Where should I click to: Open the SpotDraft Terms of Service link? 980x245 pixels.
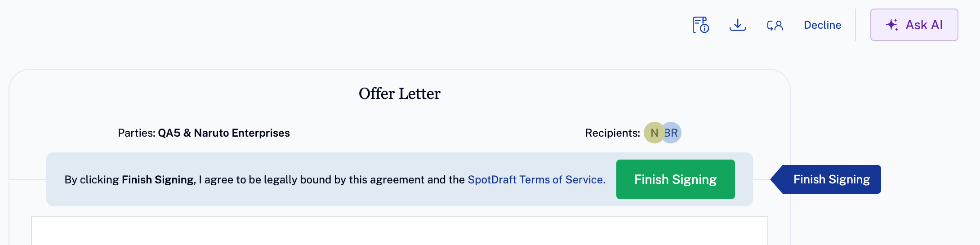point(536,179)
